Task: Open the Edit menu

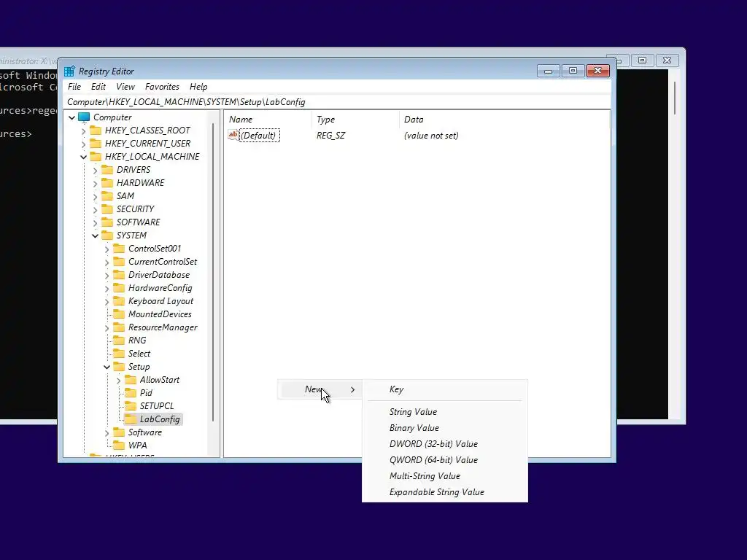Action: tap(98, 87)
